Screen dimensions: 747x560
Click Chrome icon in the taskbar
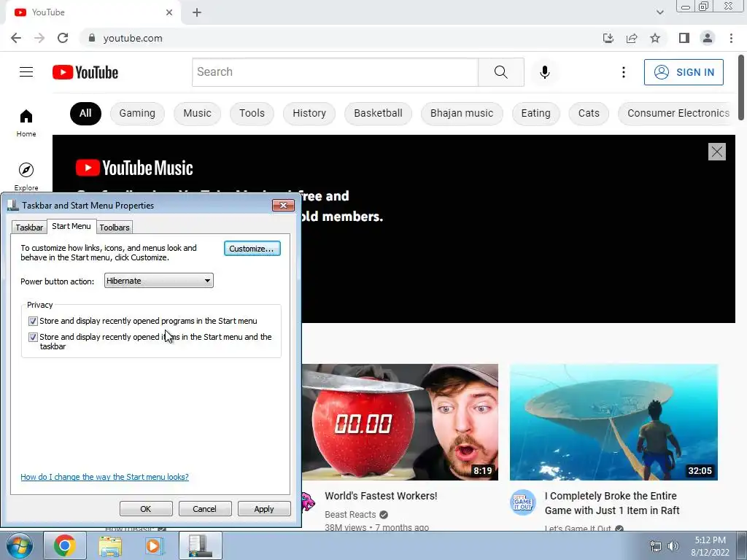[x=65, y=545]
